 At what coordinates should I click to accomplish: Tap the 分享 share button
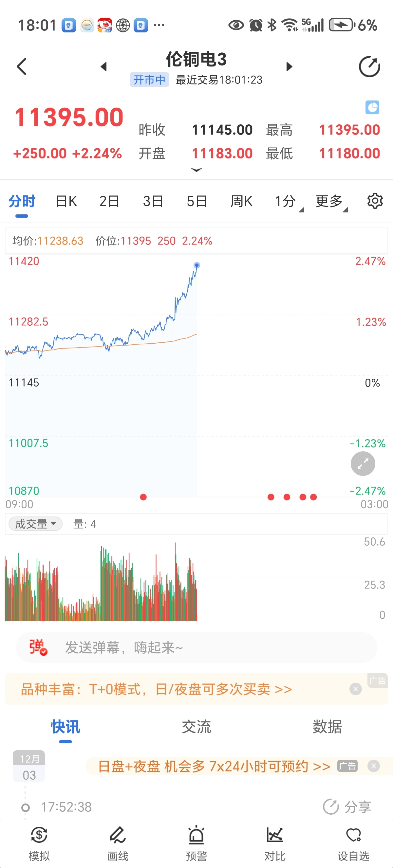tap(347, 807)
